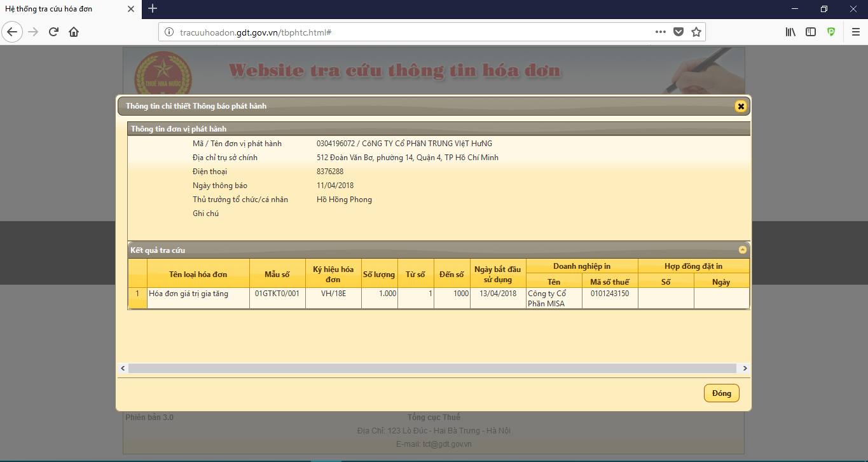Go to browser Home page
This screenshot has height=462, width=868.
pyautogui.click(x=74, y=32)
